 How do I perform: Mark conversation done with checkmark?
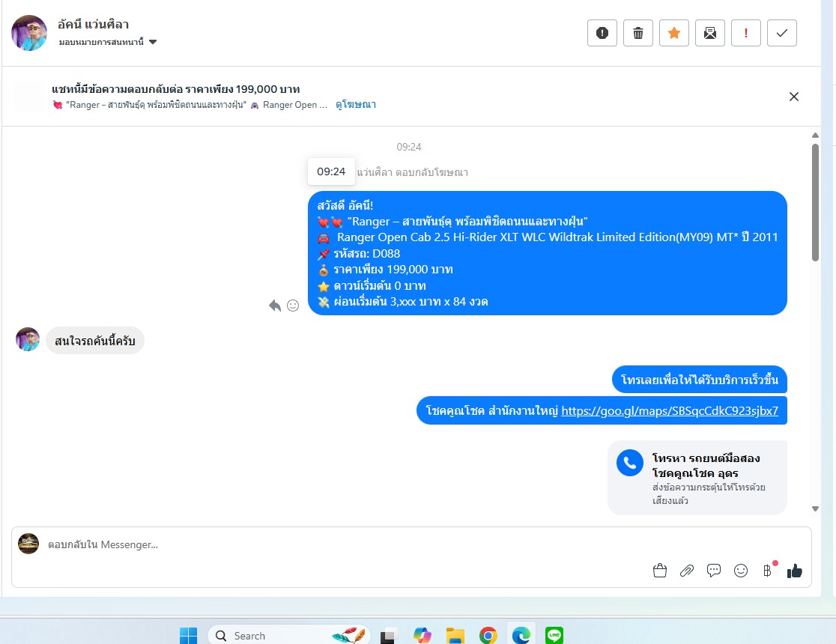click(781, 33)
